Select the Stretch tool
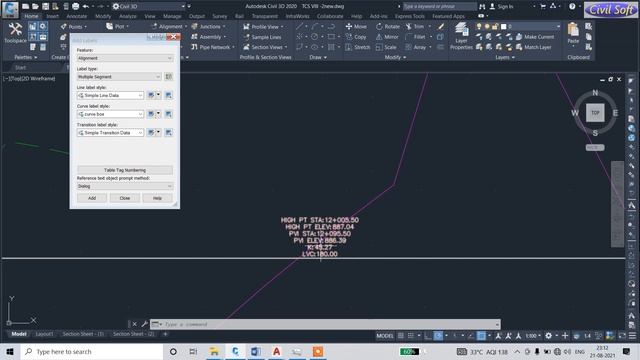Screen dimensions: 640x360 tap(358, 47)
